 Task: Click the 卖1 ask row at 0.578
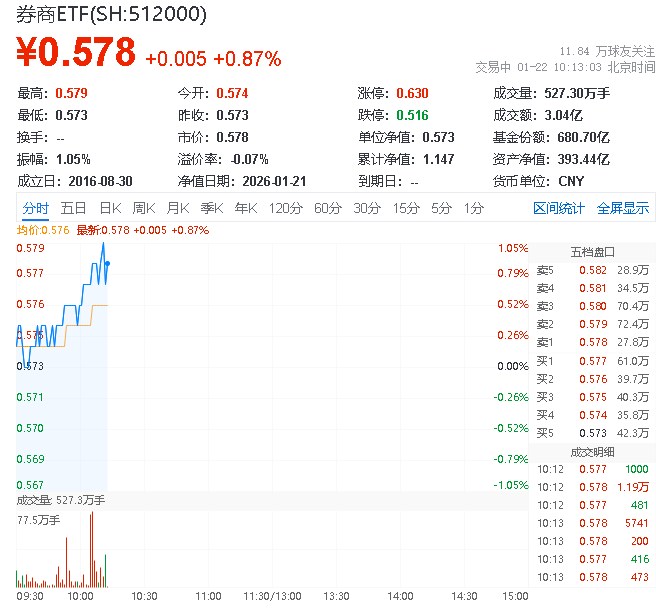coord(592,342)
